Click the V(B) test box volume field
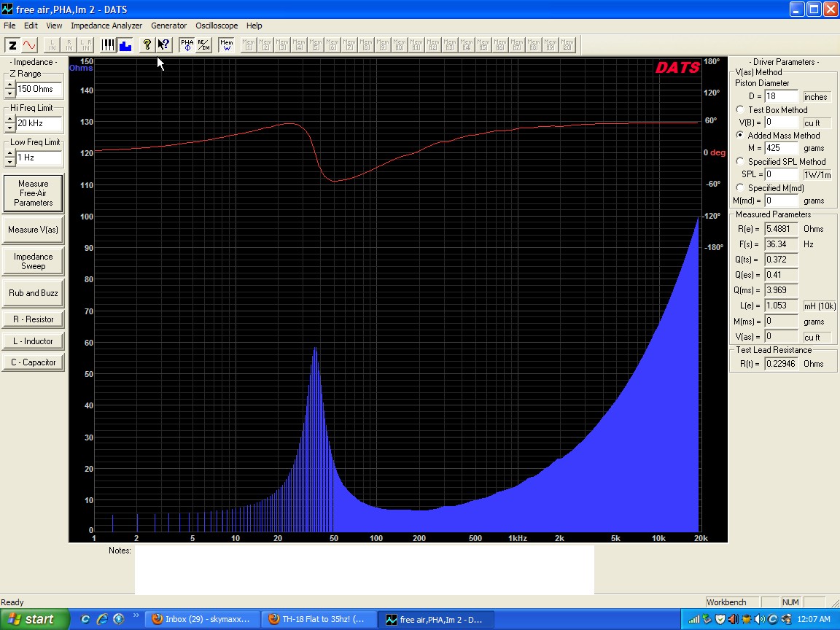This screenshot has height=630, width=840. (781, 122)
